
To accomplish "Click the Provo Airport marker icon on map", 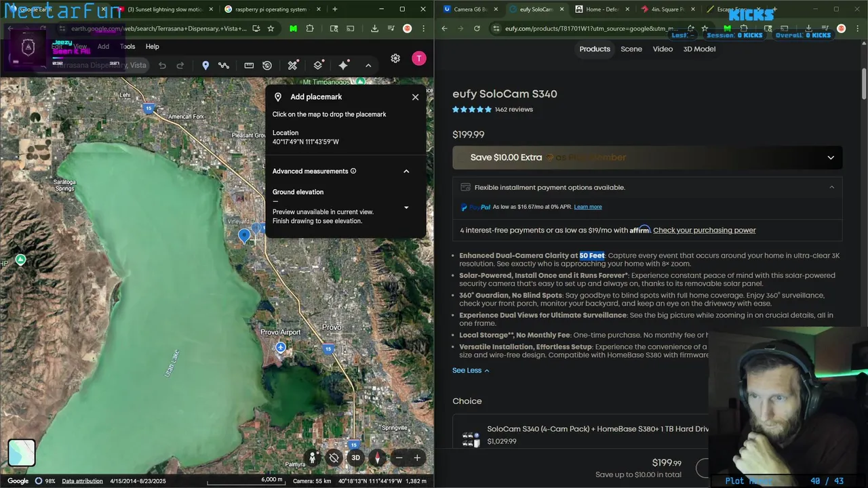I will pos(281,347).
